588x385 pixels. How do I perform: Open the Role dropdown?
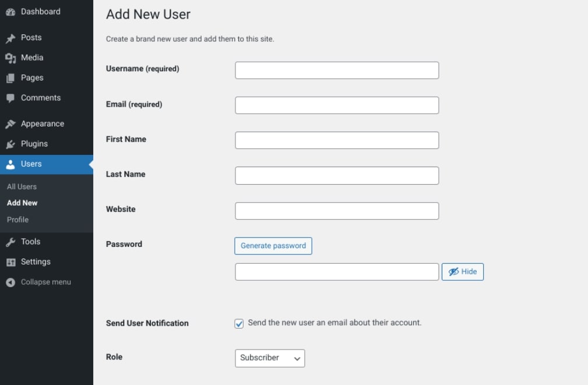(269, 358)
